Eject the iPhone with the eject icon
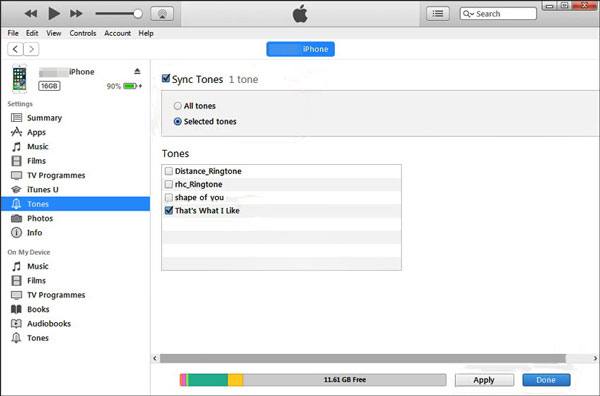The image size is (600, 396). 137,72
